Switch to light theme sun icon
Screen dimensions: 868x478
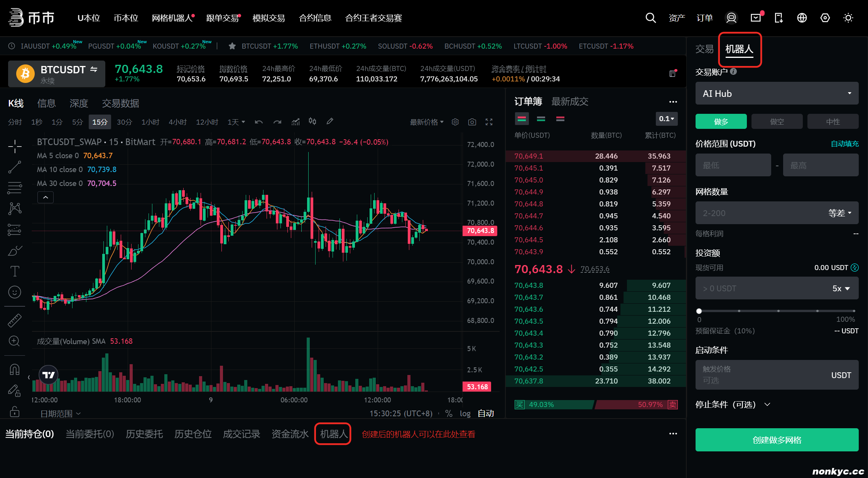pos(848,18)
